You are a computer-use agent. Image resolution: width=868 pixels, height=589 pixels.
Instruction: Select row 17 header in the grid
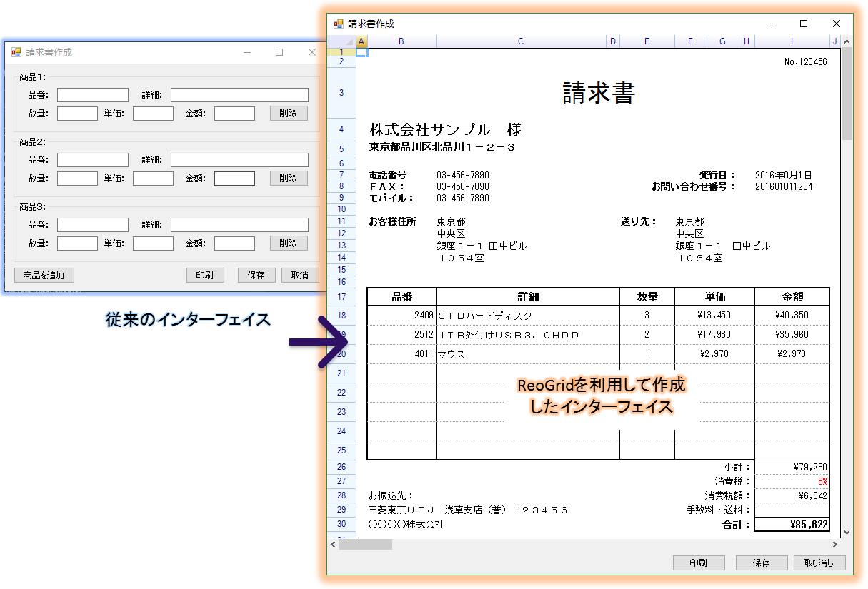341,296
